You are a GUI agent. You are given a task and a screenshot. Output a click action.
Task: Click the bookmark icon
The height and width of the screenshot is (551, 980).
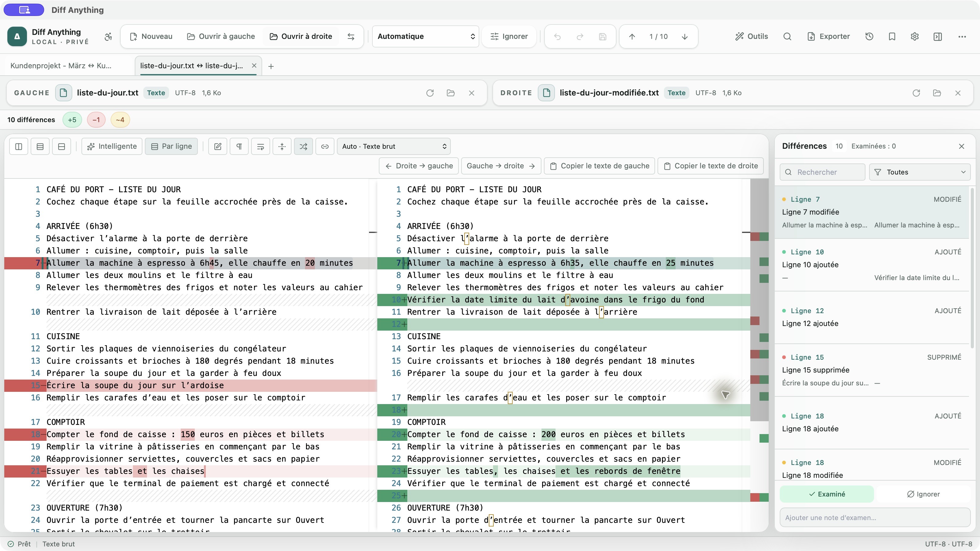892,36
